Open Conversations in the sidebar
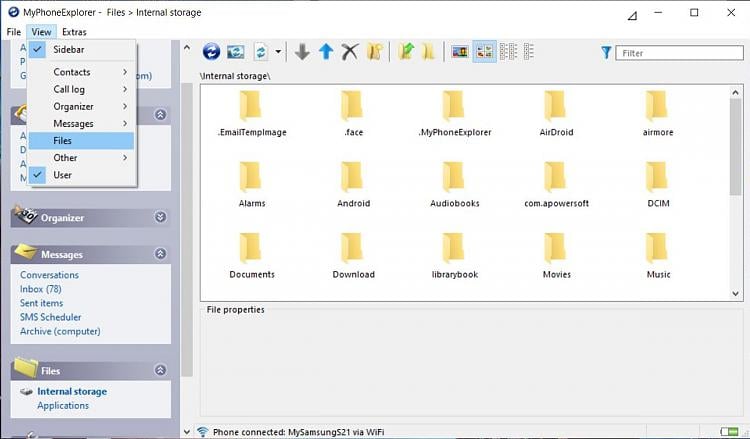Image resolution: width=750 pixels, height=439 pixels. [x=49, y=275]
